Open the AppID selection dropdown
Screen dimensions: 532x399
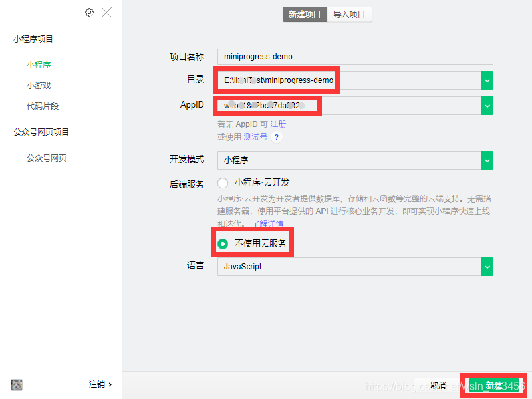(487, 105)
